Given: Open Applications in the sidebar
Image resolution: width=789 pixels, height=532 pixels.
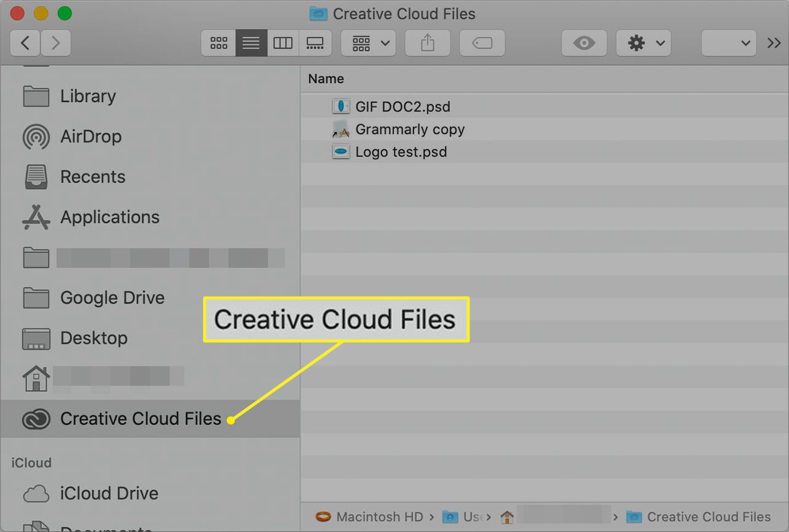Looking at the screenshot, I should pos(150,217).
